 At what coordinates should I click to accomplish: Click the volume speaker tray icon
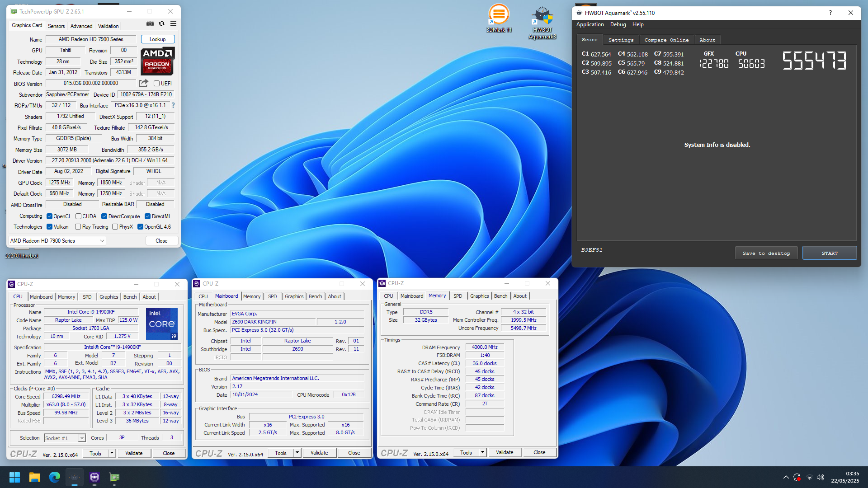[821, 477]
